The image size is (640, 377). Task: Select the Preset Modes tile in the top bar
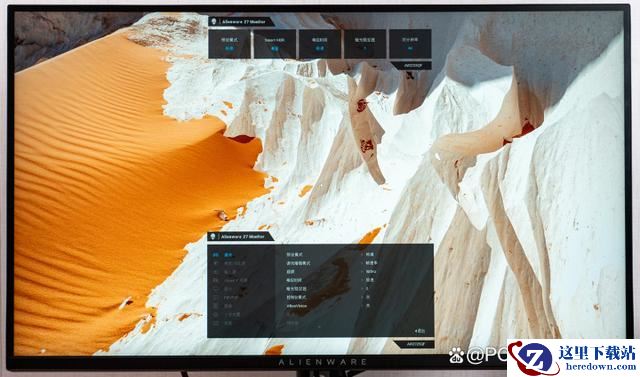(x=229, y=44)
